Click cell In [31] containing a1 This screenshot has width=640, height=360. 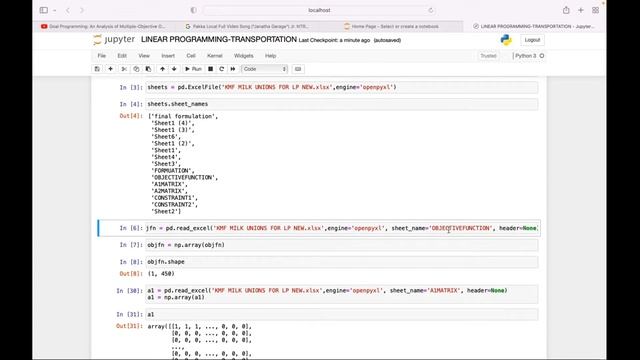[342, 314]
